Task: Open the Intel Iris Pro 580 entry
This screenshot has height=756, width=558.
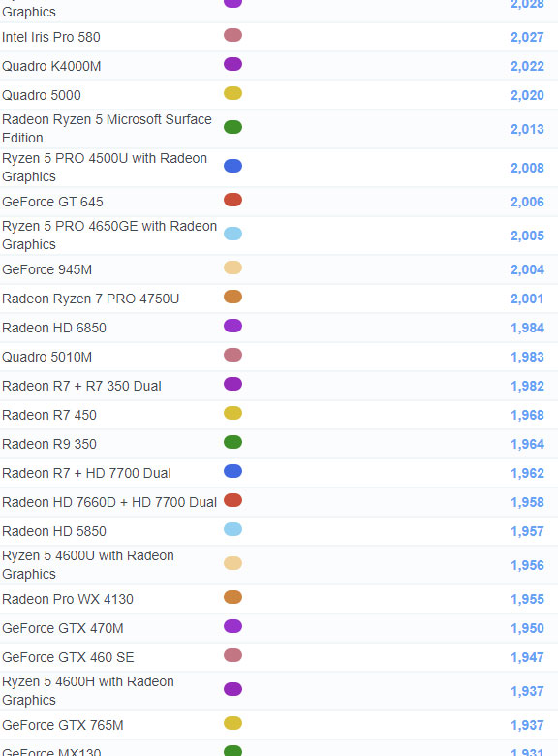Action: [51, 37]
